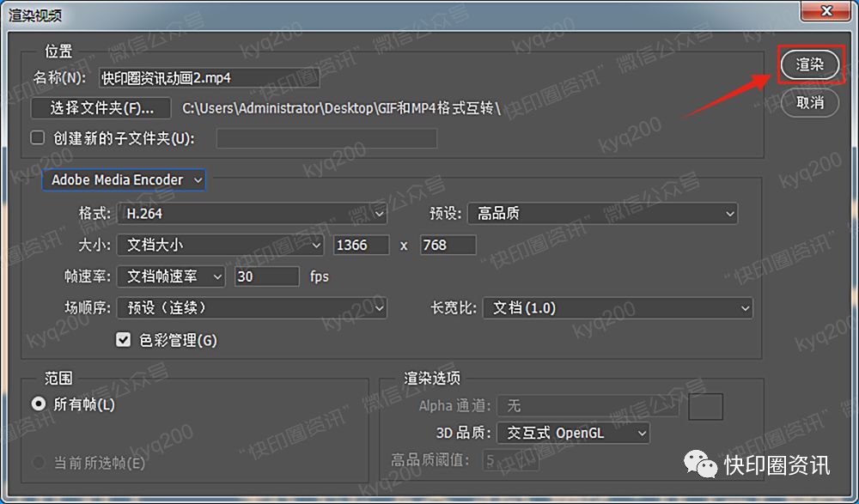Viewport: 859px width, 504px height.
Task: Open the 大小 dropdown showing 文档大小
Action: pyautogui.click(x=220, y=245)
